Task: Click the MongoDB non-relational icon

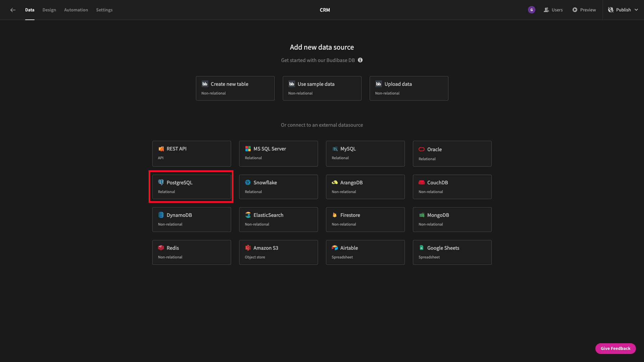Action: pyautogui.click(x=422, y=215)
